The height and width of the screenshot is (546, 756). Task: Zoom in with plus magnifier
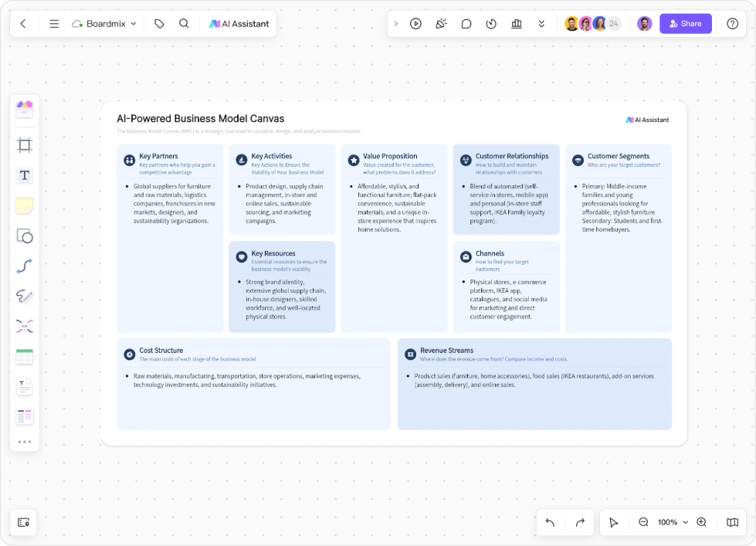701,522
